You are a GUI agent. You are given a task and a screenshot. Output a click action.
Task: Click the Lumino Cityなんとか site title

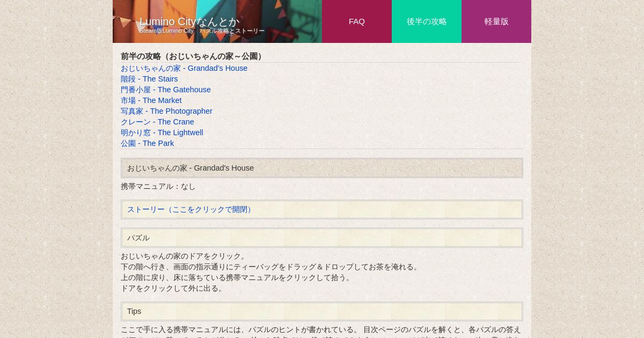(189, 21)
